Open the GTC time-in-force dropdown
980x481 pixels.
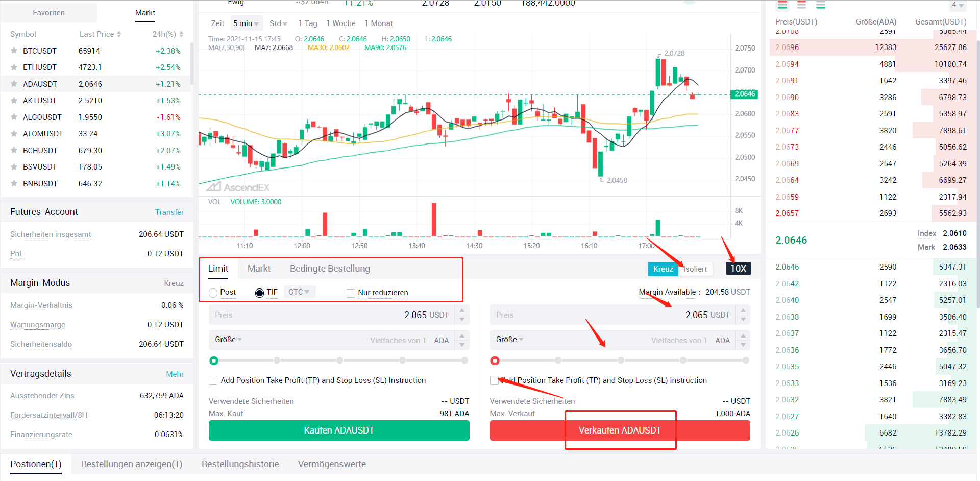(299, 292)
